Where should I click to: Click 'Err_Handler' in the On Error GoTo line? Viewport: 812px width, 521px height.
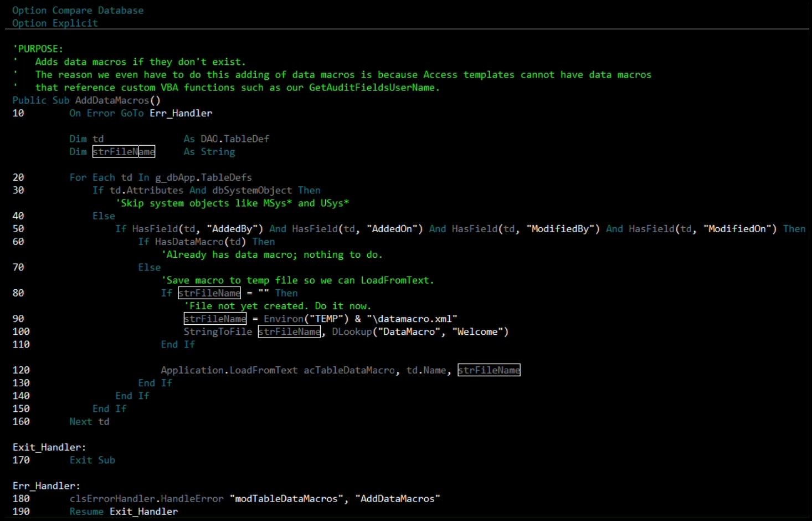tap(181, 113)
